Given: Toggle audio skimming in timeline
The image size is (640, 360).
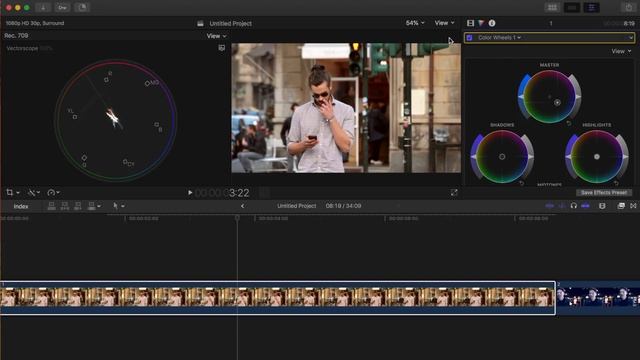Looking at the screenshot, I should pyautogui.click(x=562, y=206).
